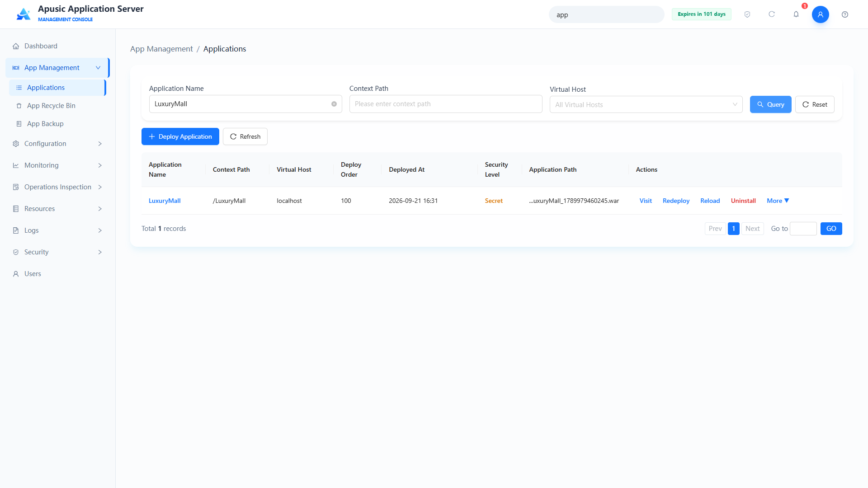This screenshot has height=488, width=868.
Task: Click the GO pagination button
Action: point(831,229)
